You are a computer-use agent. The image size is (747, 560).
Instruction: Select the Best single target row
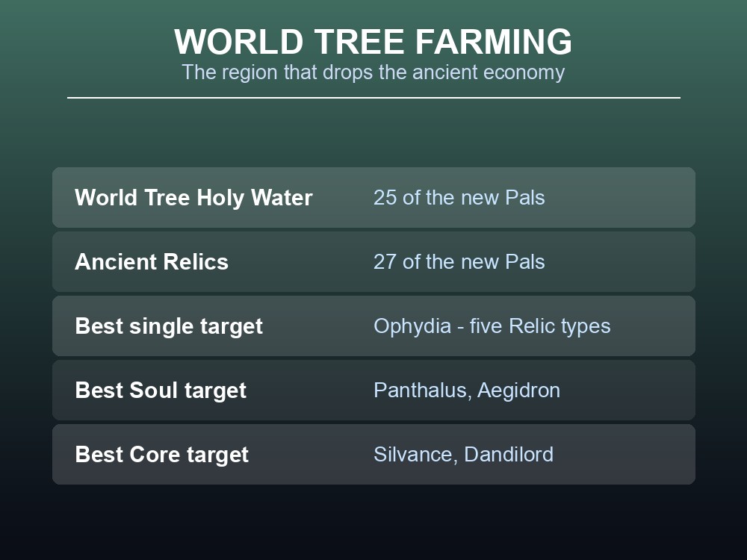pos(373,326)
